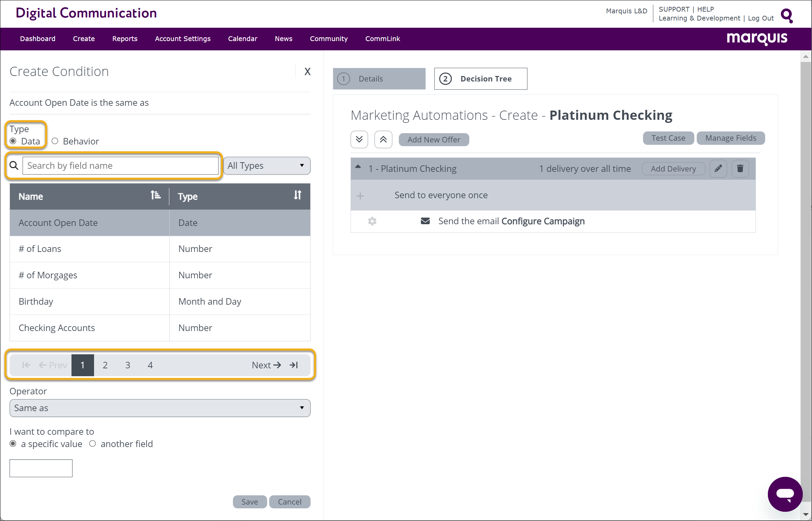
Task: Expand all offers with double chevron down
Action: (359, 139)
